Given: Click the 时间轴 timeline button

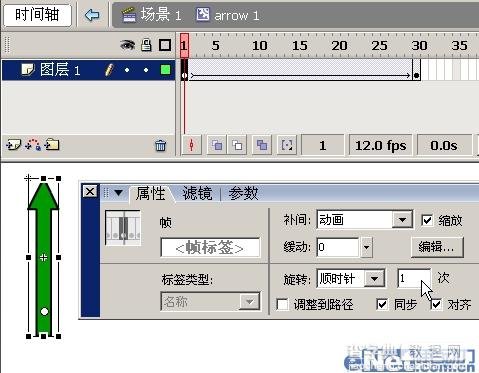Looking at the screenshot, I should pos(37,15).
